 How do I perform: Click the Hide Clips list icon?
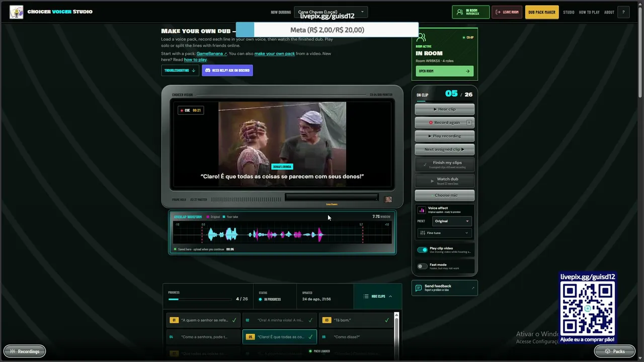pyautogui.click(x=366, y=297)
